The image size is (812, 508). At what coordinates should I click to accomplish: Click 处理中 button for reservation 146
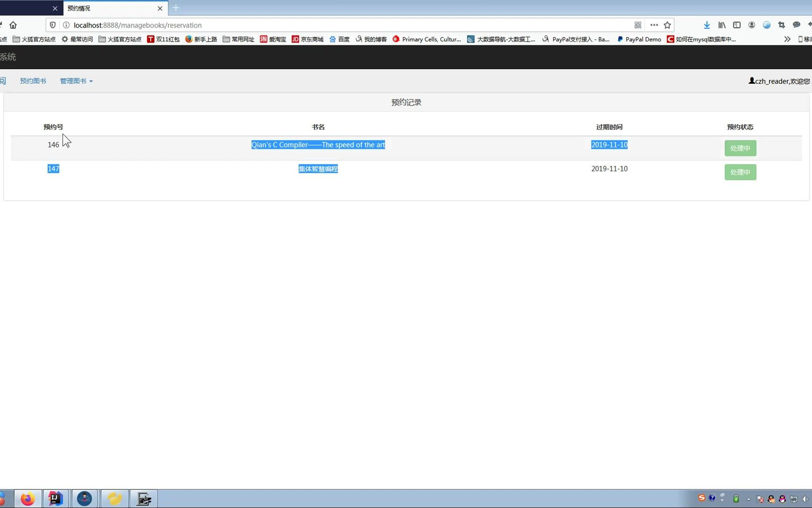(x=740, y=148)
